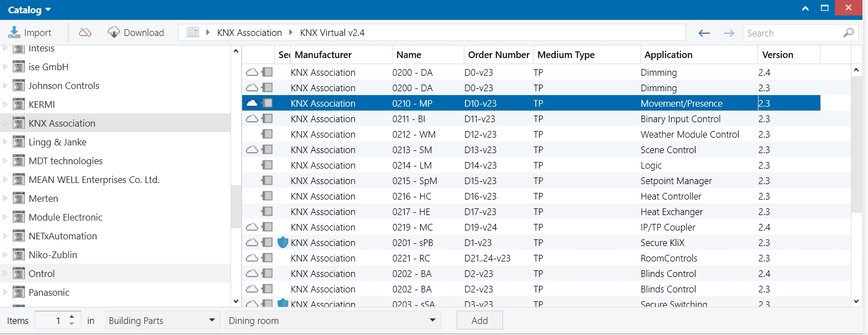Select Niko-Zublin manufacturer
This screenshot has width=868, height=335.
coord(53,255)
